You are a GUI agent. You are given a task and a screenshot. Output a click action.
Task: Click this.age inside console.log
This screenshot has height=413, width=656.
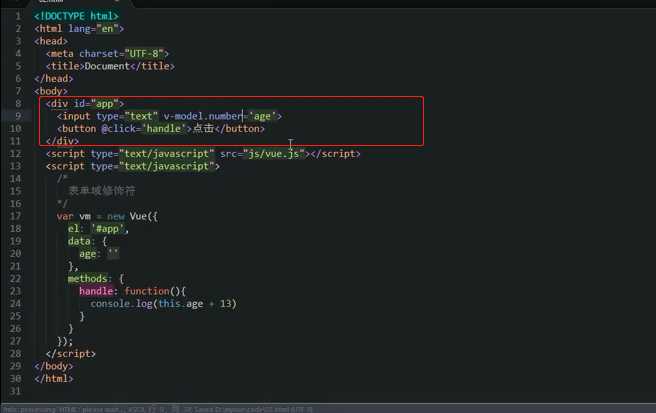[181, 304]
